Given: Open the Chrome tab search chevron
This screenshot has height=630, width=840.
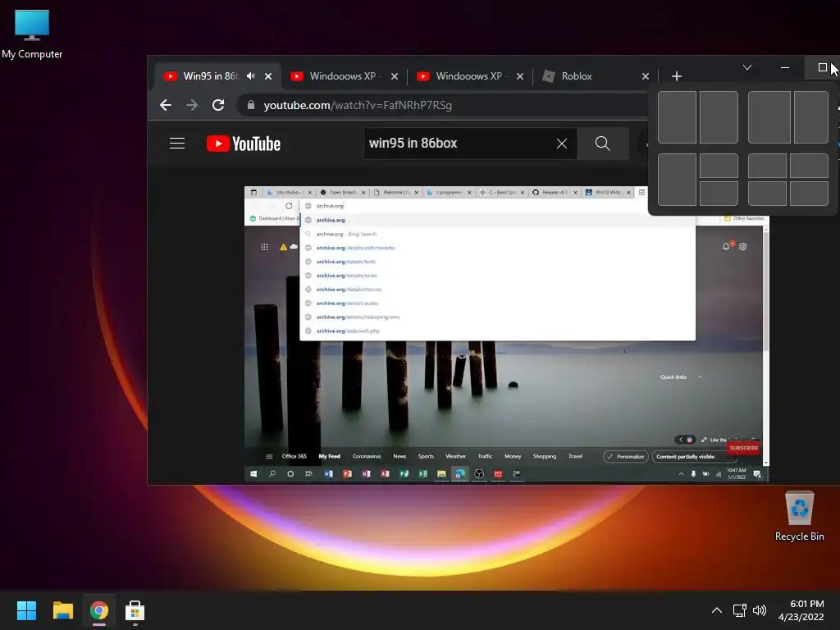Looking at the screenshot, I should pos(747,67).
